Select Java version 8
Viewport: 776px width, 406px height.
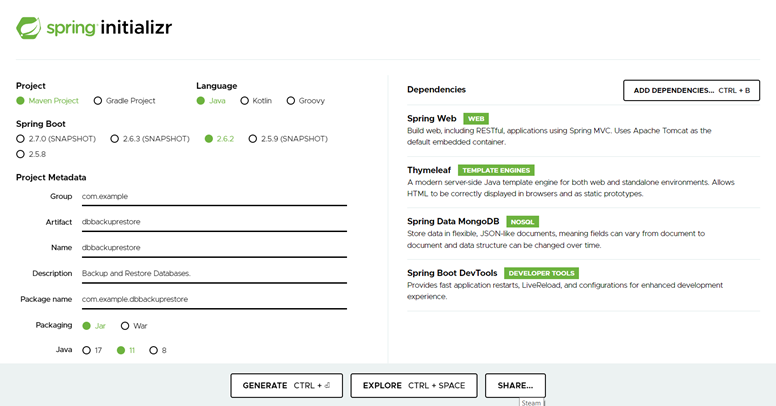[x=158, y=351]
